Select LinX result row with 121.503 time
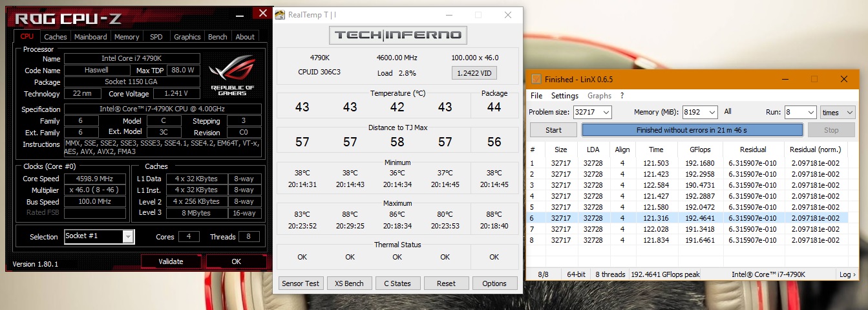 pyautogui.click(x=688, y=163)
